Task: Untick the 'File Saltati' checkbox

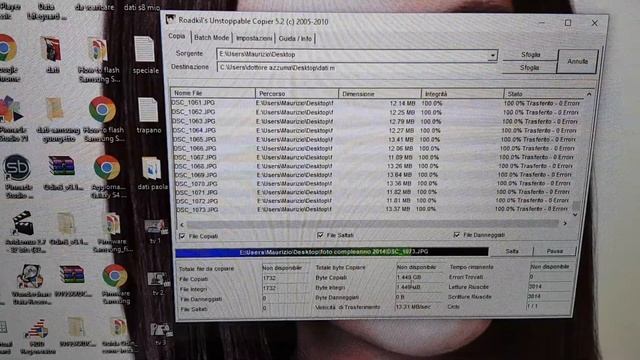Action: 320,235
